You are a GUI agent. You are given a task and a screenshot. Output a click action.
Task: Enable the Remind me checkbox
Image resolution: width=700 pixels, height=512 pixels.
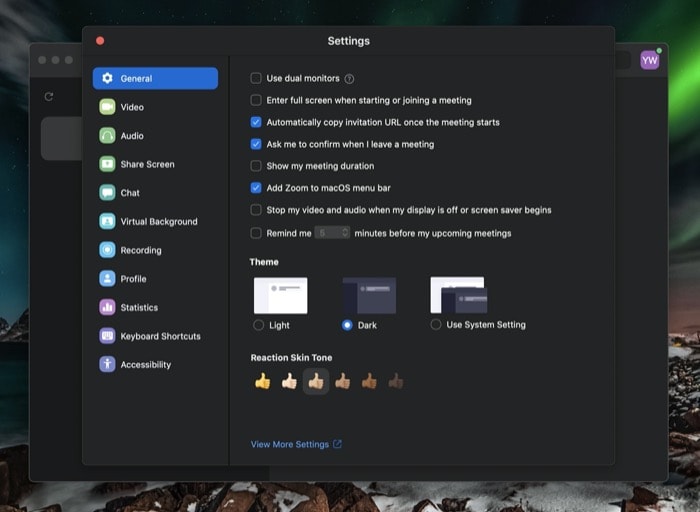(x=256, y=233)
